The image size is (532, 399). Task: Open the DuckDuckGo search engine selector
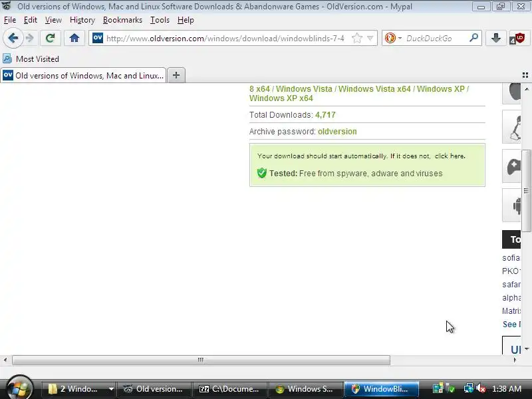pyautogui.click(x=393, y=38)
